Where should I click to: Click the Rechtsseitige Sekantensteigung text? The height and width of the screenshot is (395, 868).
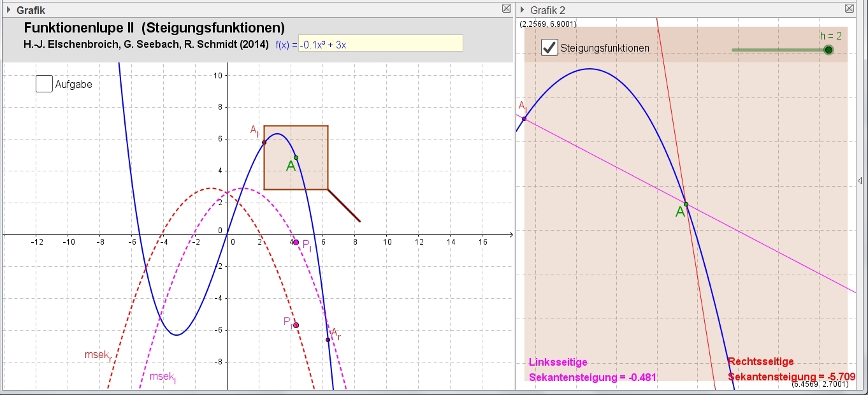tap(790, 370)
